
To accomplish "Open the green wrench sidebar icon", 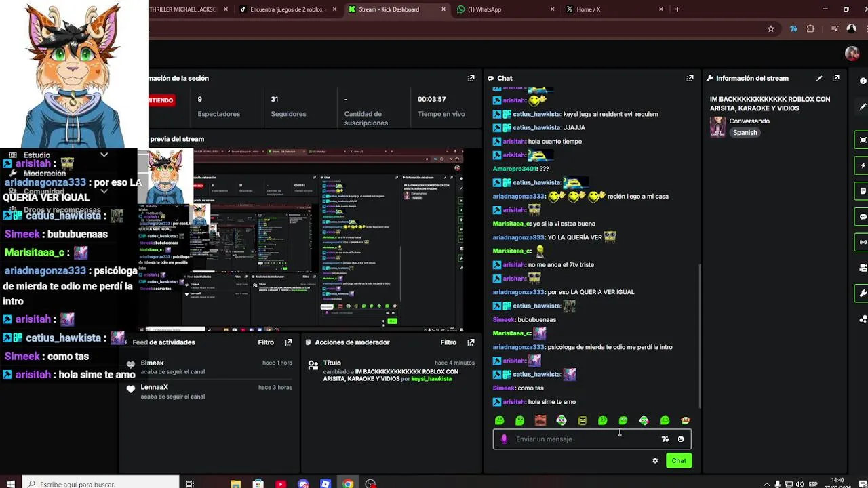I will click(x=863, y=293).
